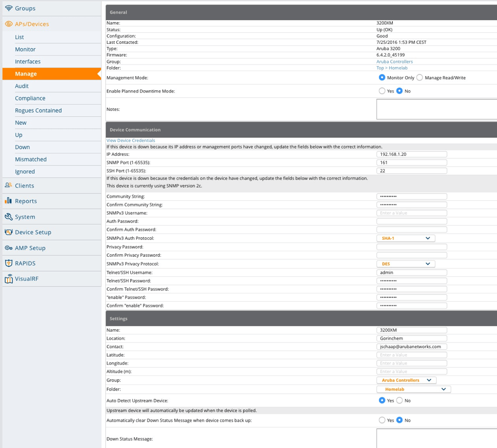
Task: Go to the Monitor submenu item
Action: [25, 49]
